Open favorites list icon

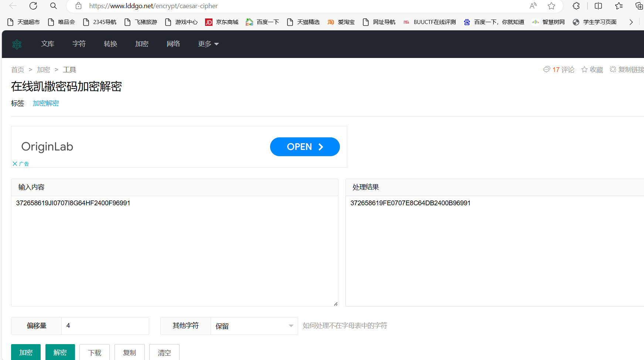619,6
